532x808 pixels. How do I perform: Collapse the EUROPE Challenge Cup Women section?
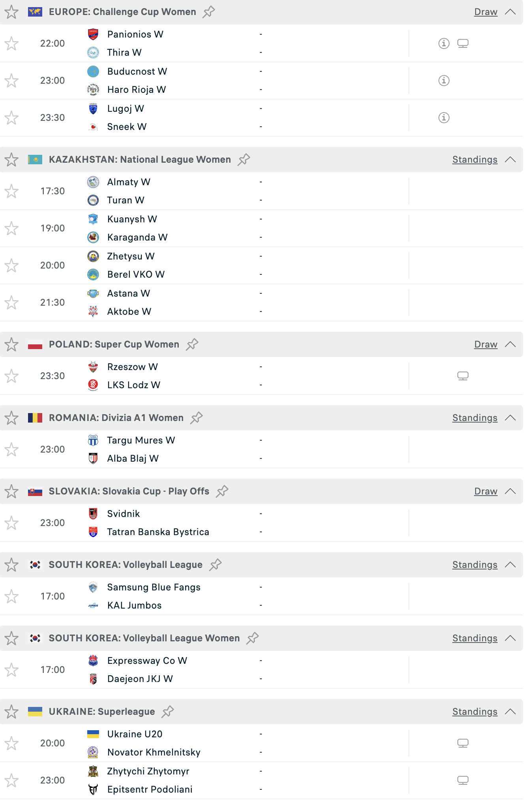[x=510, y=12]
